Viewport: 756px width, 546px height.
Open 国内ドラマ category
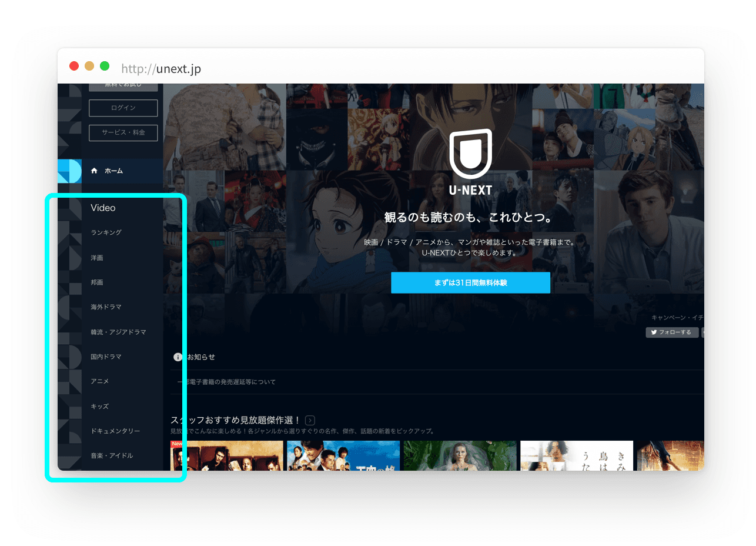click(x=106, y=357)
